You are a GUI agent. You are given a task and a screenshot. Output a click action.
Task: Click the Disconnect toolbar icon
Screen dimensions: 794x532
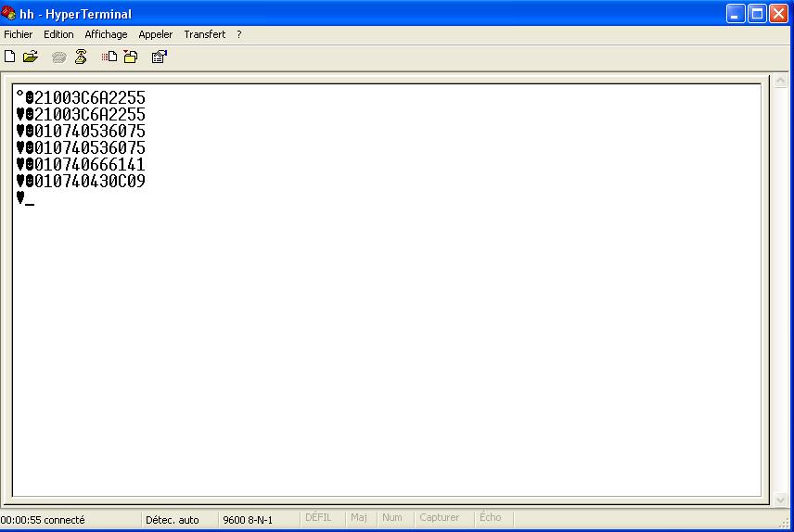click(81, 57)
